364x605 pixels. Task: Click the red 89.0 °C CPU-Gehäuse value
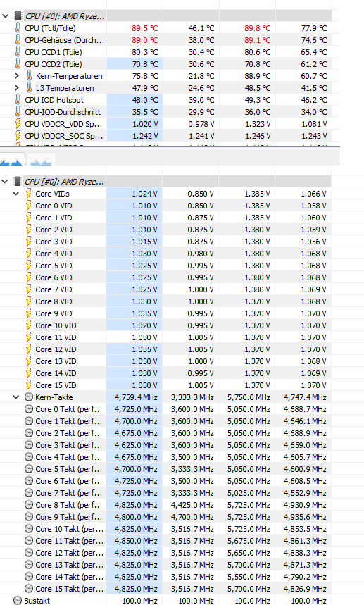click(144, 40)
